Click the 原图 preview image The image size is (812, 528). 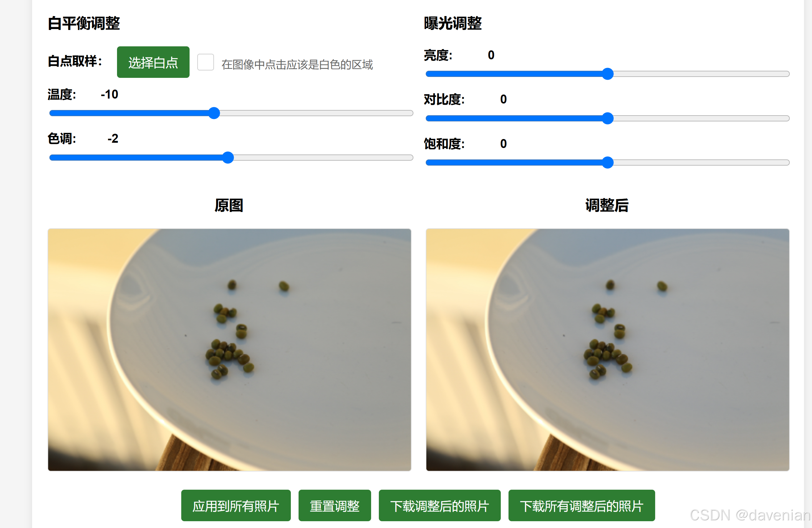click(x=230, y=350)
